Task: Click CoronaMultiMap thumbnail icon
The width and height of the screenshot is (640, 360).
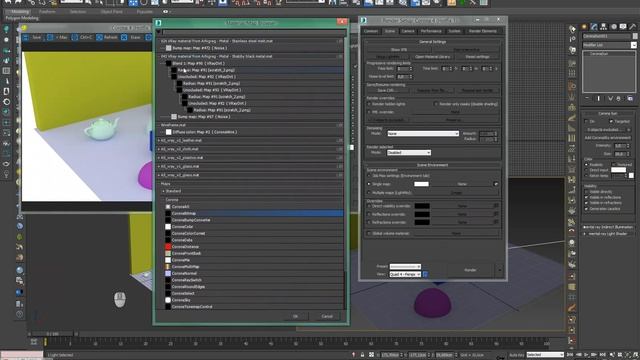Action: (168, 267)
